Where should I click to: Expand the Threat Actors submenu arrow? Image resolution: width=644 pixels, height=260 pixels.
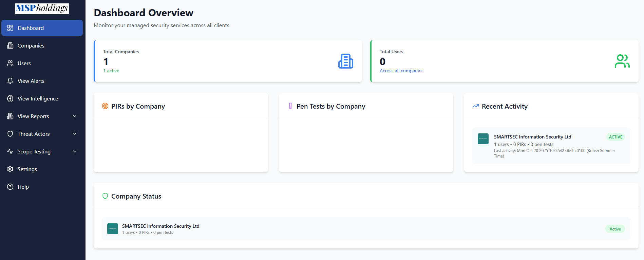[x=75, y=134]
